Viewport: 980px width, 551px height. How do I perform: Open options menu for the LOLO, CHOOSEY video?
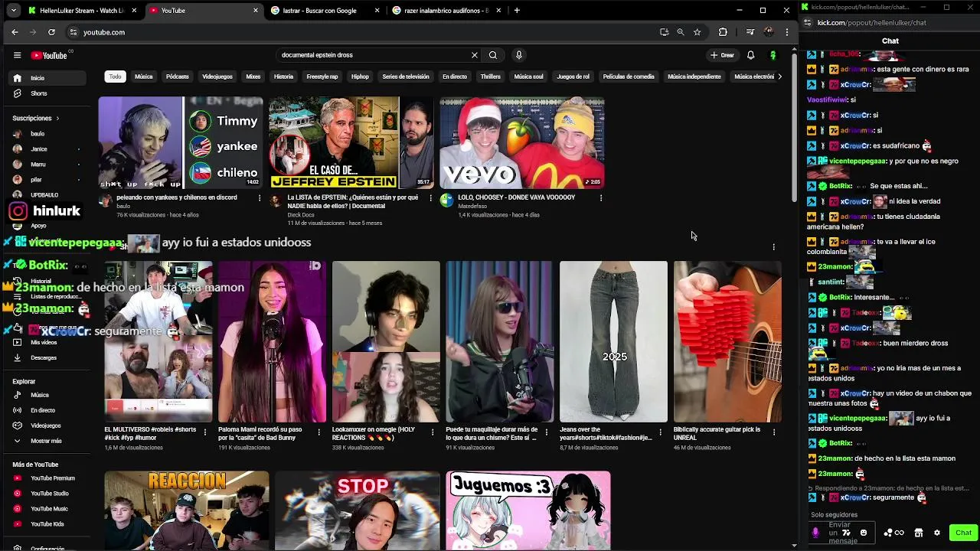(601, 197)
